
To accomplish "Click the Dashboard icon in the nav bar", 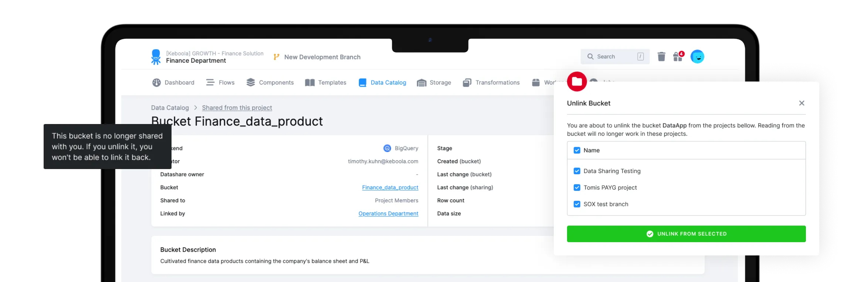I will (x=156, y=82).
